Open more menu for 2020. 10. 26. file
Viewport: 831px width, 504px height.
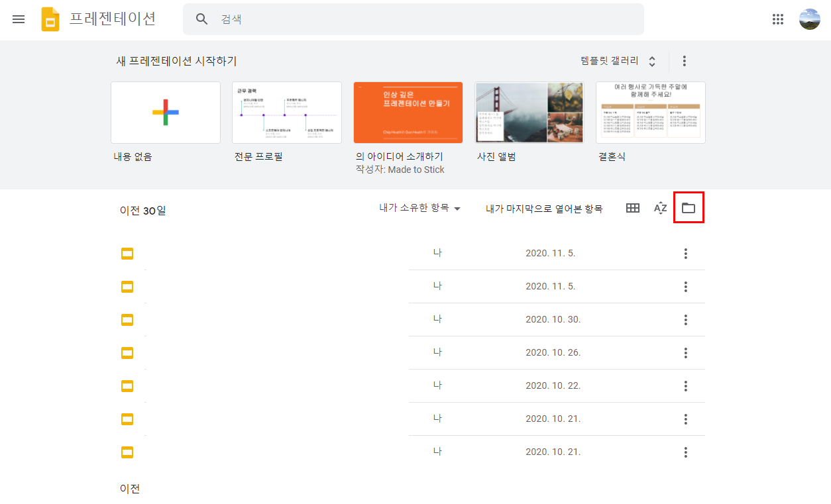(686, 353)
